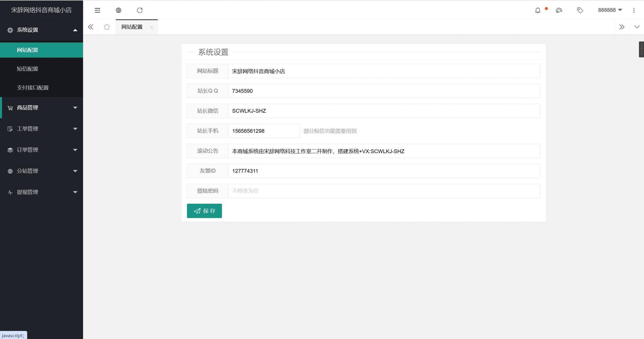Click the refresh page icon
Image resolution: width=644 pixels, height=339 pixels.
coord(140,10)
